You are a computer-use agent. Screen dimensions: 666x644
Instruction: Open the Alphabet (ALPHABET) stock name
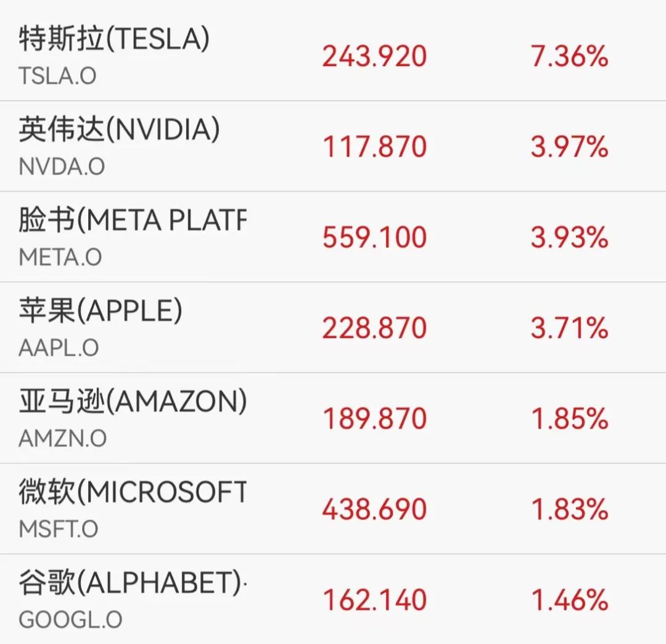[x=132, y=584]
